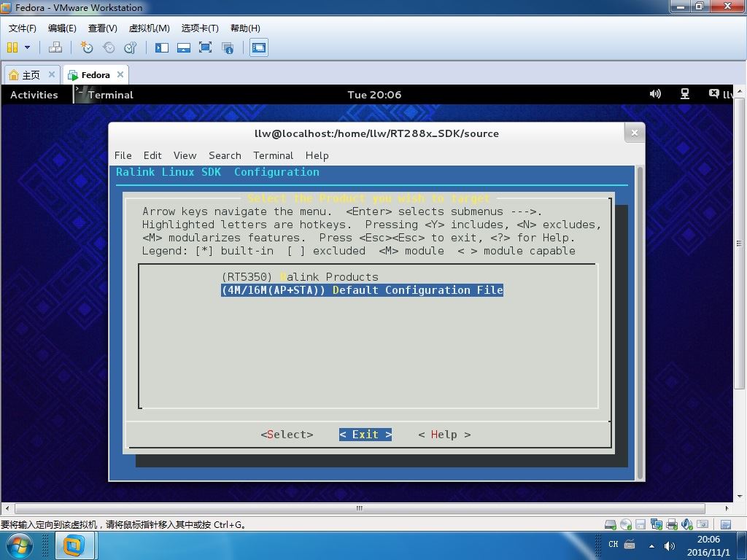Click the printer device status icon

[672, 524]
